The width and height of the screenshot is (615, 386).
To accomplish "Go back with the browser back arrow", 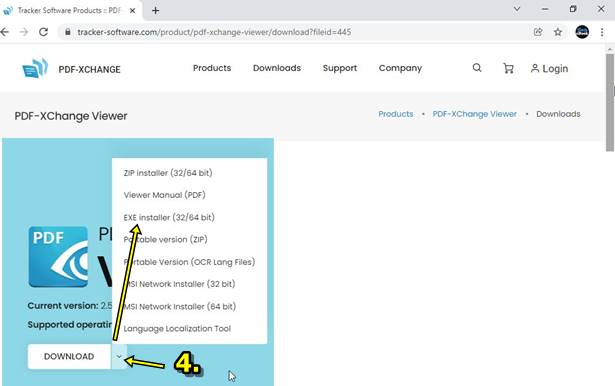I will 4,32.
